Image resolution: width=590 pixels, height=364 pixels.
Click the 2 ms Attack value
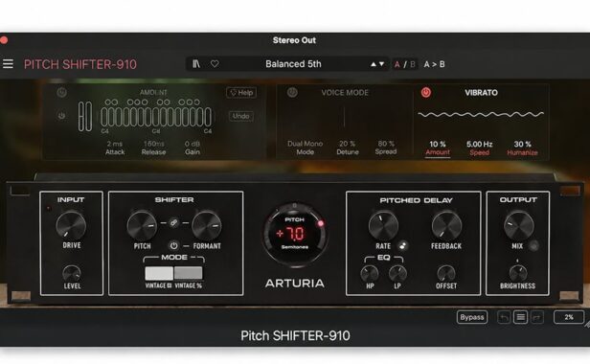pos(114,144)
